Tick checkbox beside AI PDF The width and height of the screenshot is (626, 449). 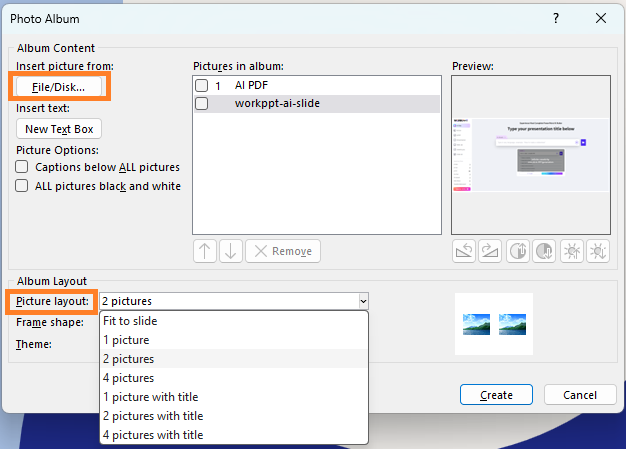coord(202,85)
